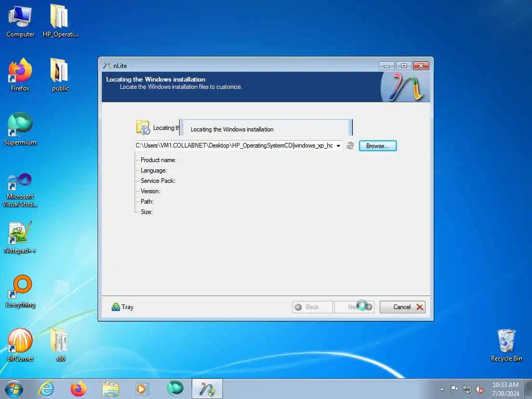Image resolution: width=532 pixels, height=399 pixels.
Task: Open the HP_Operati... folder on desktop
Action: [60, 21]
